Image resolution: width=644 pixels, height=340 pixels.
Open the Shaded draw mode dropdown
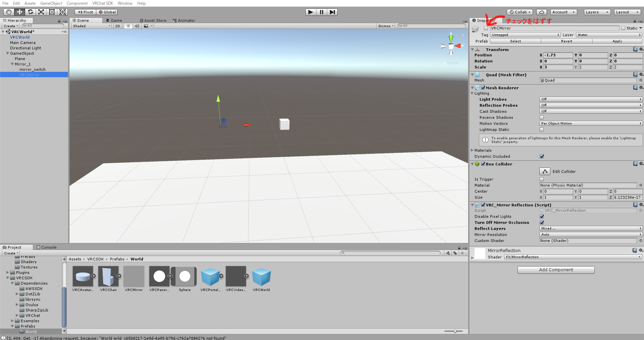click(92, 26)
